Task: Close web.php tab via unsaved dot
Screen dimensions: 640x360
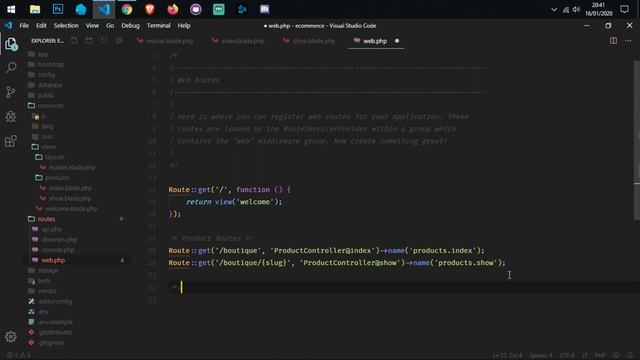Action: click(397, 41)
